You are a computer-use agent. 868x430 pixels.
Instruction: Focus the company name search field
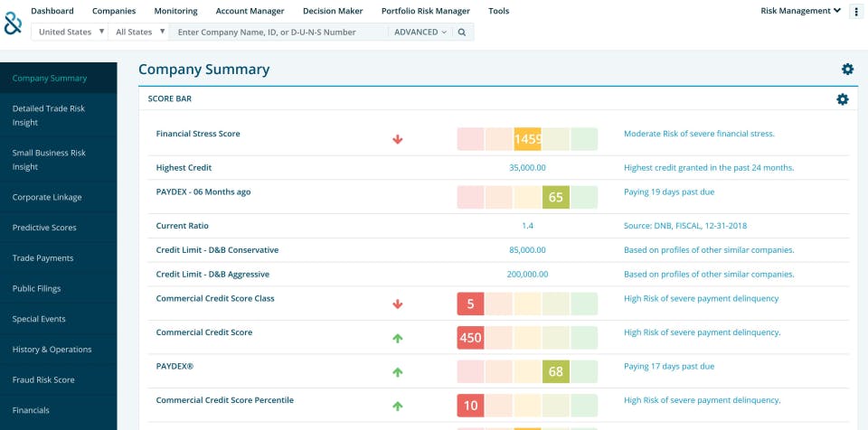(278, 32)
